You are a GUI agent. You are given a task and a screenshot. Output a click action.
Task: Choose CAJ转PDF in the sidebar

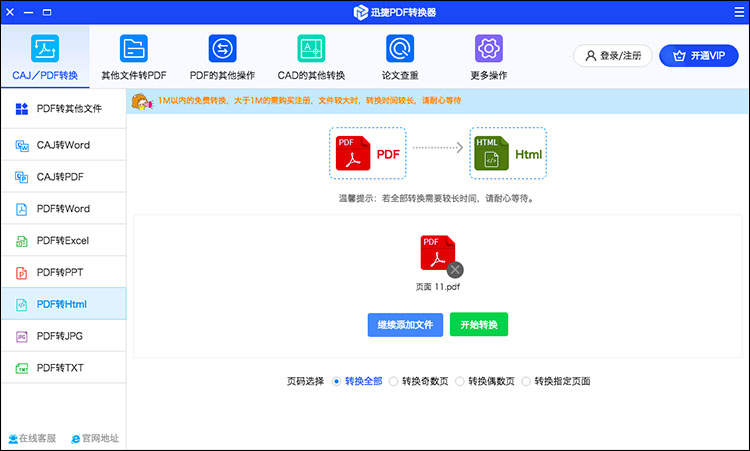pos(64,177)
